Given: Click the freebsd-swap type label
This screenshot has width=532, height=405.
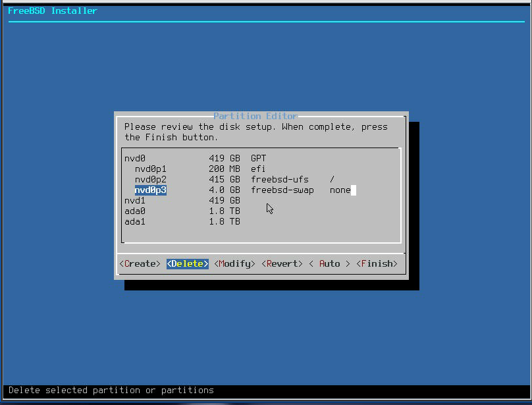Looking at the screenshot, I should pos(282,190).
